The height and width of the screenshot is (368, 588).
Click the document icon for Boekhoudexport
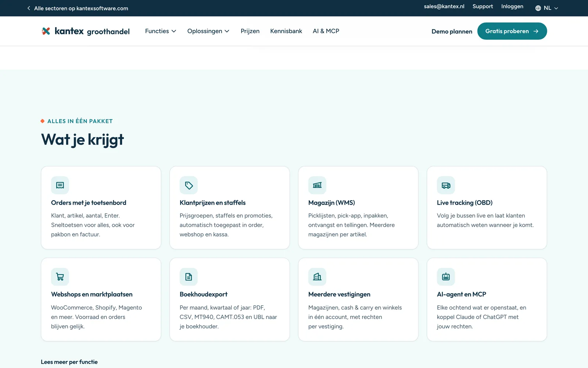(189, 277)
